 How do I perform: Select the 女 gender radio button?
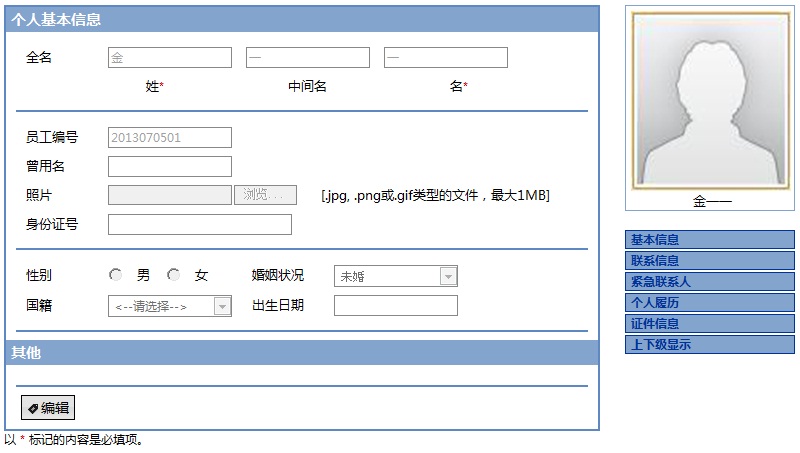(x=173, y=275)
